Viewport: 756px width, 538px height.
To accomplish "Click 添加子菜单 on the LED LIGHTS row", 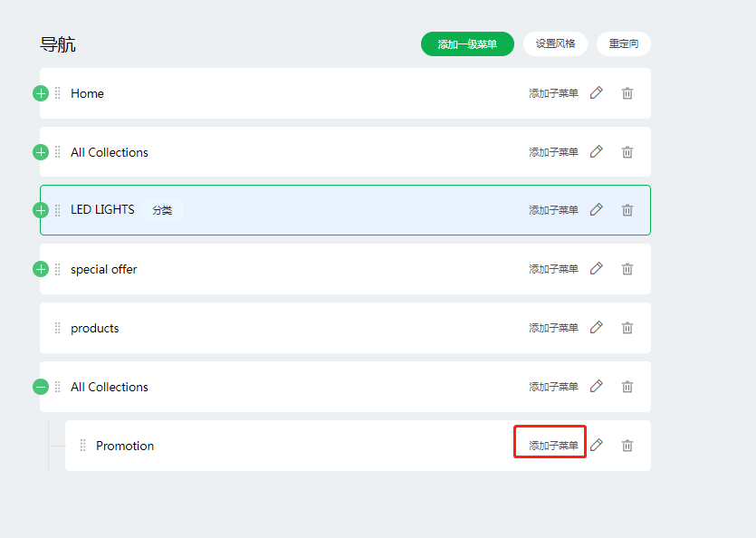I will tap(553, 210).
